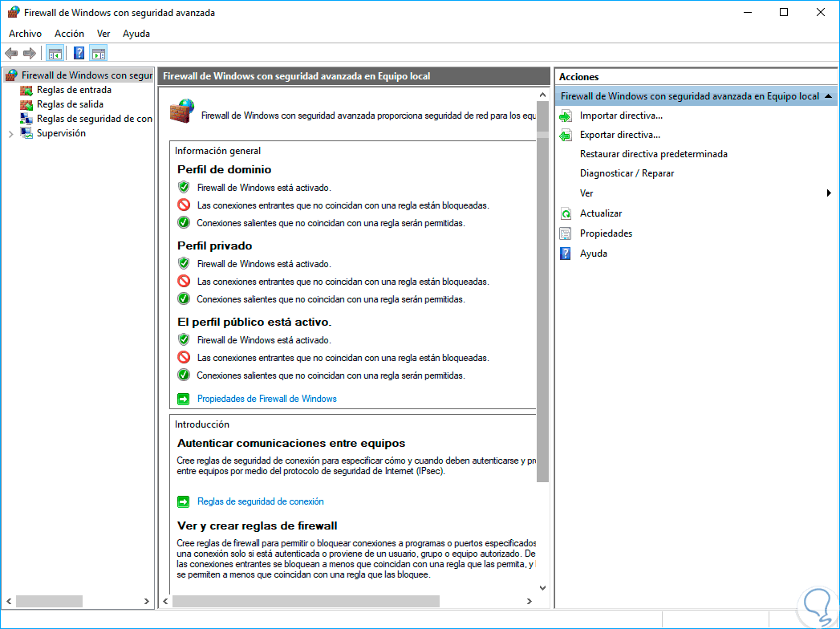840x629 pixels.
Task: Select the Supervisión tree node
Action: [x=61, y=133]
